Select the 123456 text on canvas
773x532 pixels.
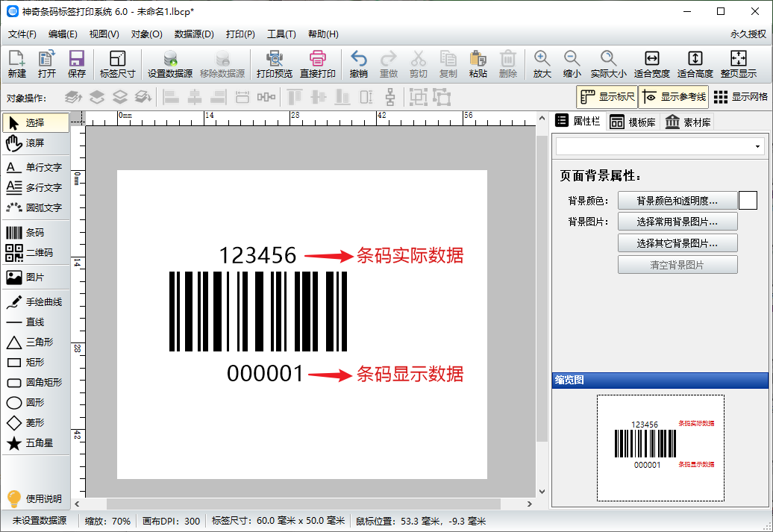pos(257,255)
